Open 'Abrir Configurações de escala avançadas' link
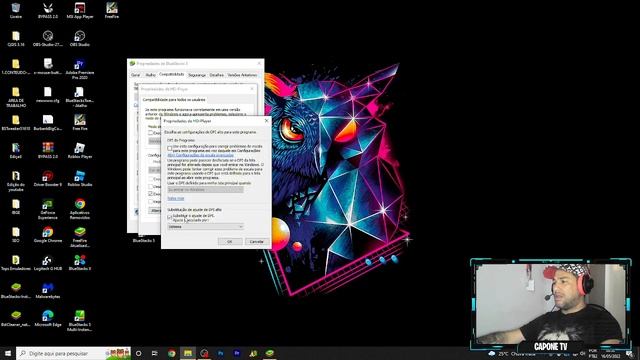 click(x=200, y=155)
